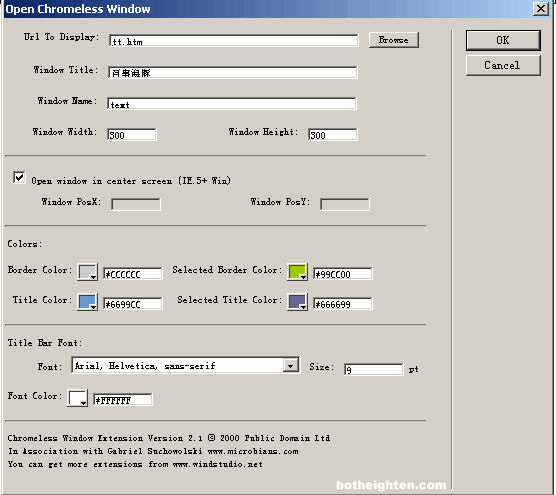This screenshot has height=495, width=556.
Task: Click the Window Title text field
Action: (x=233, y=72)
